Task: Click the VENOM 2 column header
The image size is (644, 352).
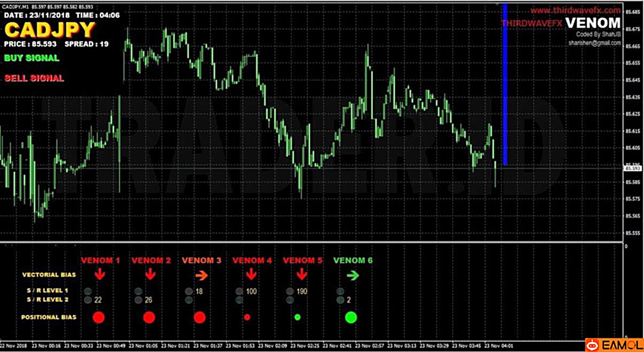Action: point(151,261)
